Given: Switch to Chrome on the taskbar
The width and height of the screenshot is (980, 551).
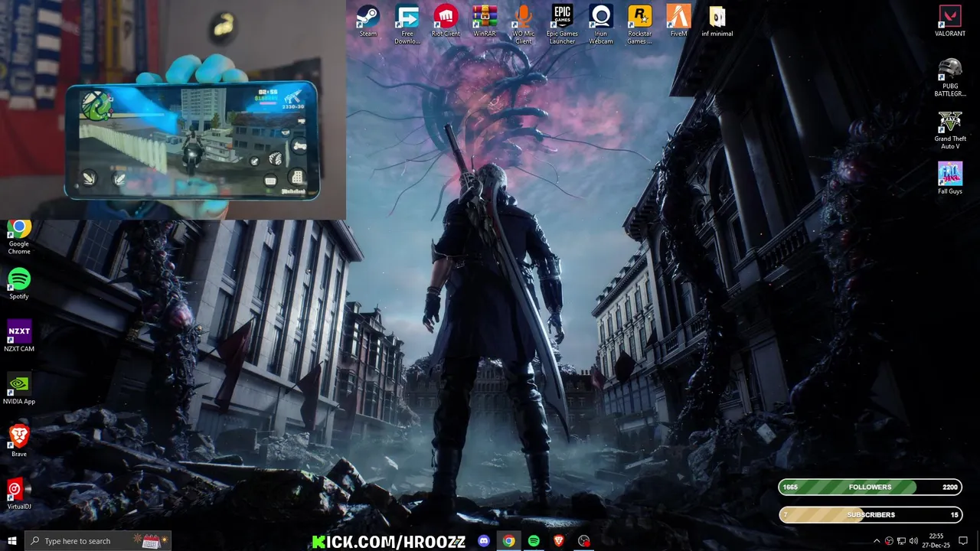Looking at the screenshot, I should (508, 541).
